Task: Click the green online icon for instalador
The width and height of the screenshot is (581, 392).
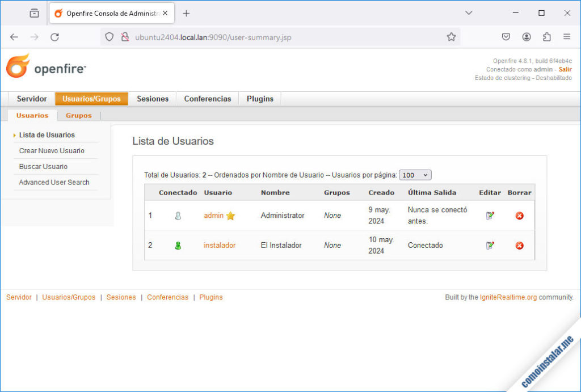Action: tap(178, 245)
